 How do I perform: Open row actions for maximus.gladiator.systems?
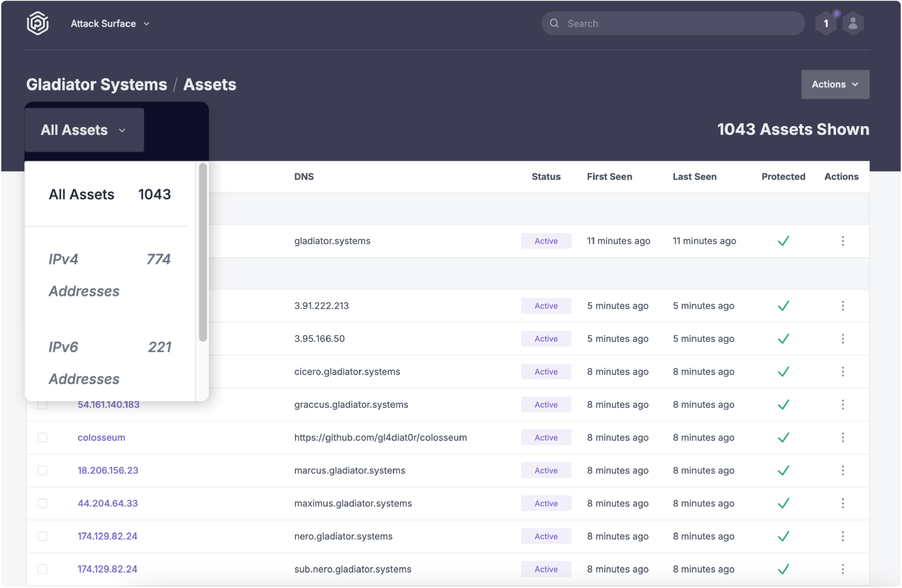843,503
